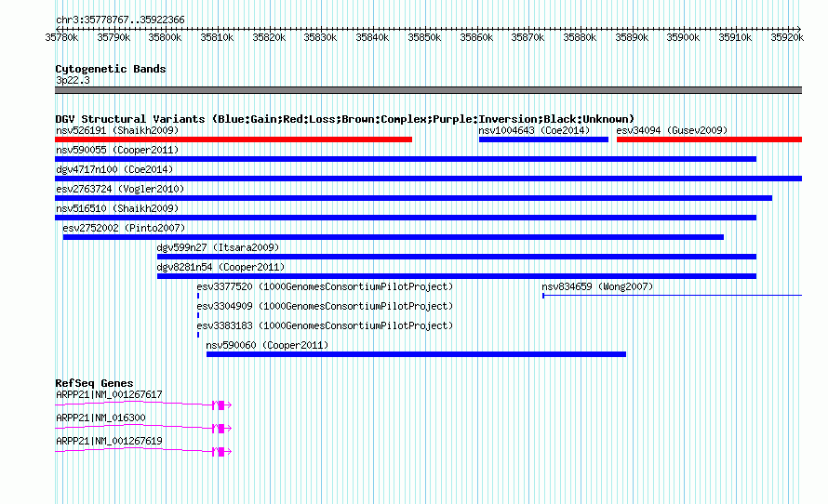Click the nsv516510 (Shaikh2009) label
This screenshot has height=504, width=828.
[x=117, y=208]
